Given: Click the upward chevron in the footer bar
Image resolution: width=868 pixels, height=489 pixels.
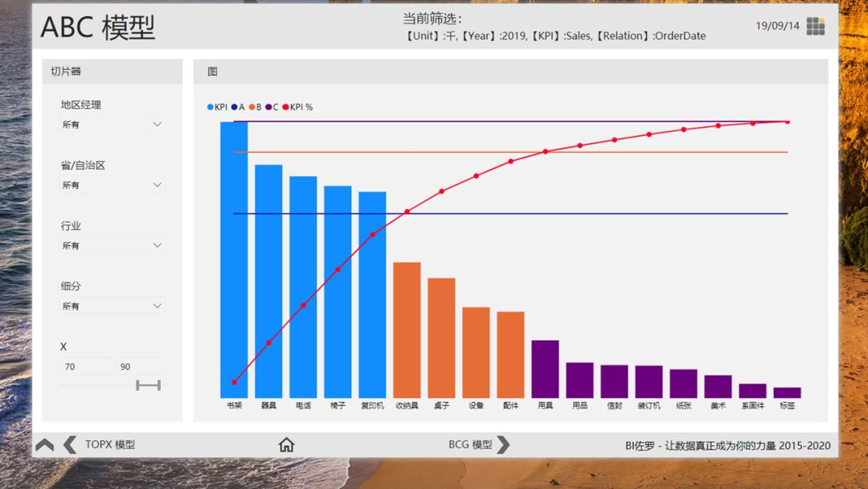Looking at the screenshot, I should click(x=45, y=445).
